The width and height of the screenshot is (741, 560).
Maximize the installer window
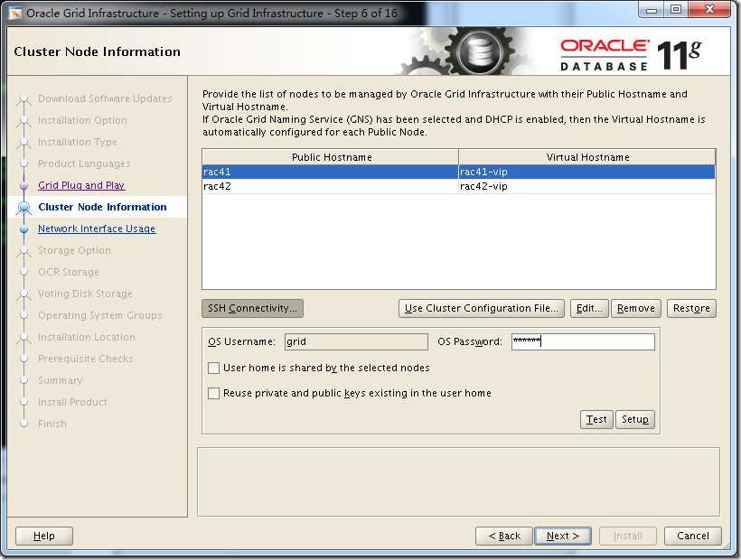pos(676,10)
